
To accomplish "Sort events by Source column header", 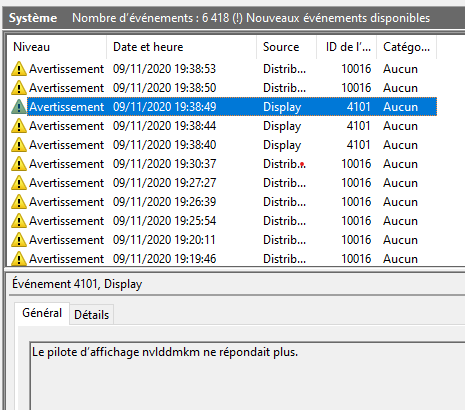I will click(287, 47).
